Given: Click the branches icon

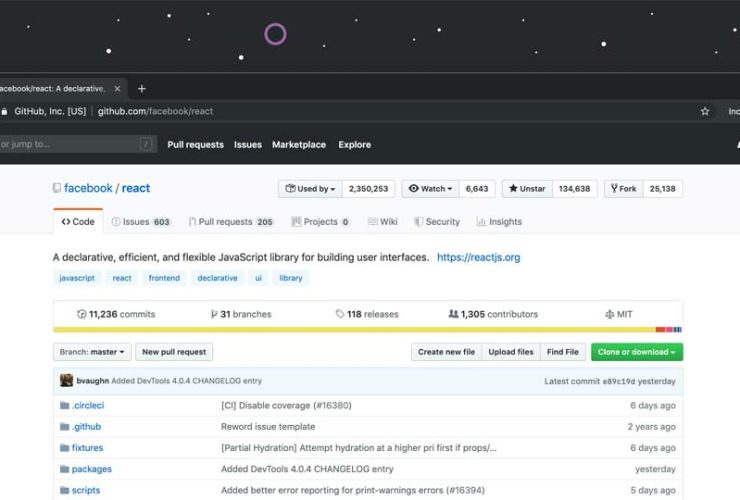Looking at the screenshot, I should tap(213, 314).
